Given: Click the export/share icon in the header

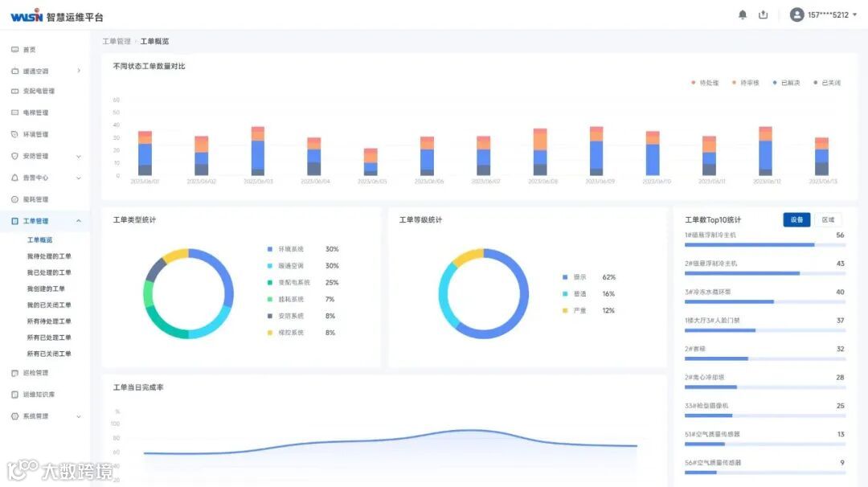Looking at the screenshot, I should [x=763, y=15].
